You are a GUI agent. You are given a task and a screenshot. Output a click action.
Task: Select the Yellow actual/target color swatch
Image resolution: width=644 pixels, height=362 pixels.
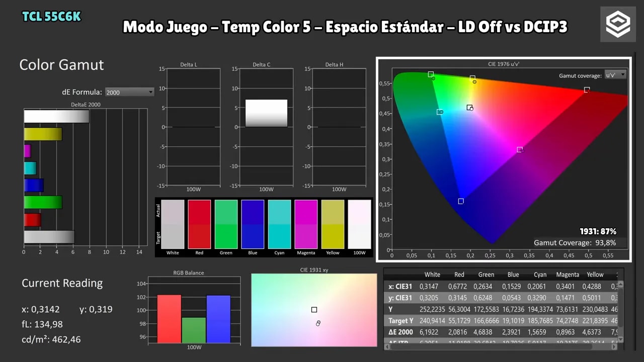333,224
